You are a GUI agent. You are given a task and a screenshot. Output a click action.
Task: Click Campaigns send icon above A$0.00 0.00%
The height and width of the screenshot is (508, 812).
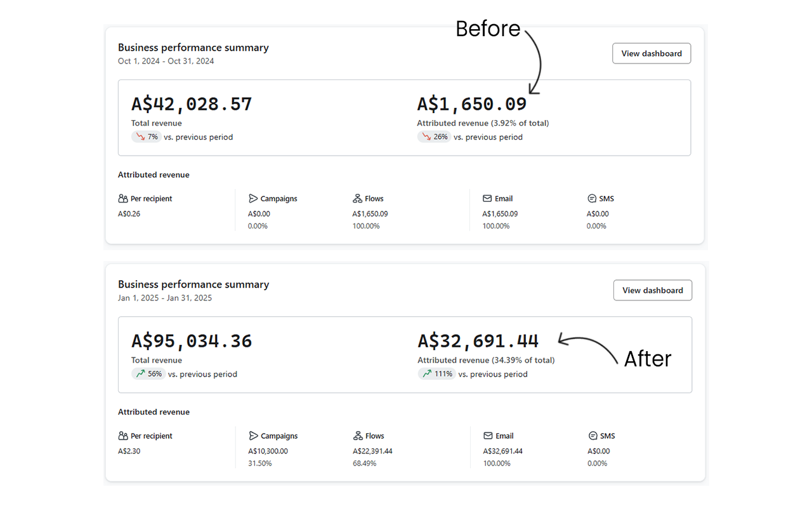coord(253,199)
